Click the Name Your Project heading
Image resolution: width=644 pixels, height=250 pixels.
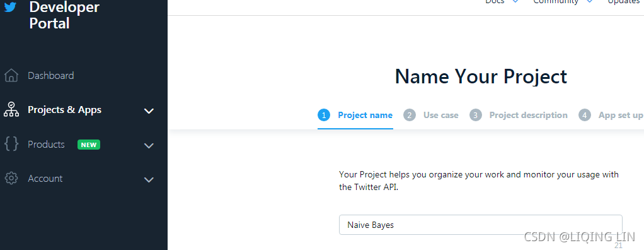coord(481,76)
